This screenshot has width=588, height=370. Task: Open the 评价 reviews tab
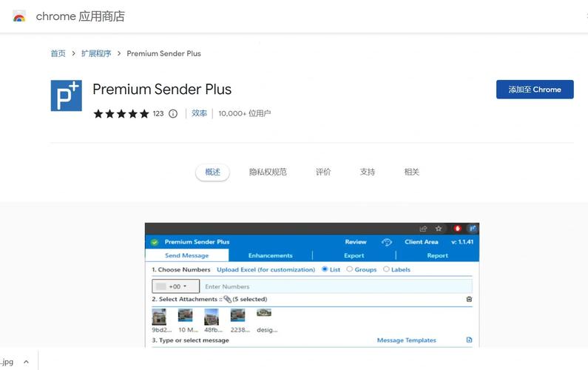point(323,172)
